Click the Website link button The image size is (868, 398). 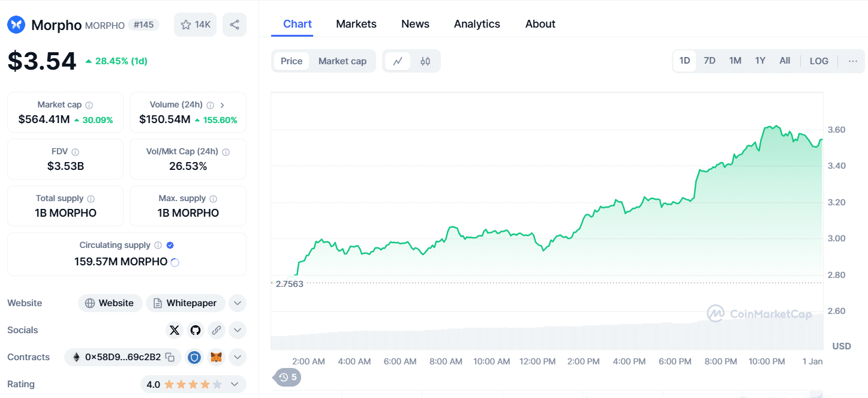point(110,303)
